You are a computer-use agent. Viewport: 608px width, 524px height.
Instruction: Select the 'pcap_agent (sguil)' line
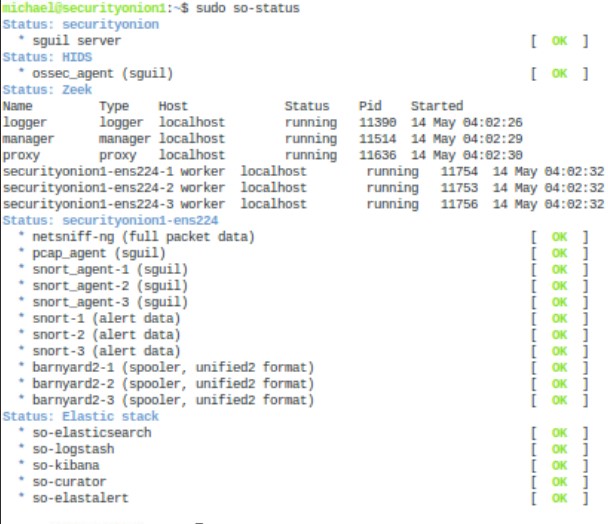[x=99, y=253]
